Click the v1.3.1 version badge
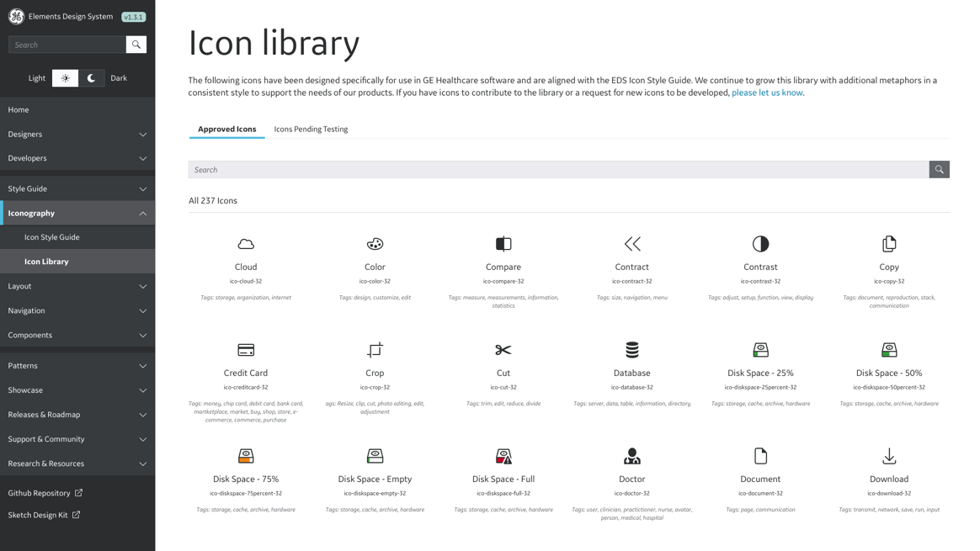Image resolution: width=980 pixels, height=551 pixels. pyautogui.click(x=134, y=17)
